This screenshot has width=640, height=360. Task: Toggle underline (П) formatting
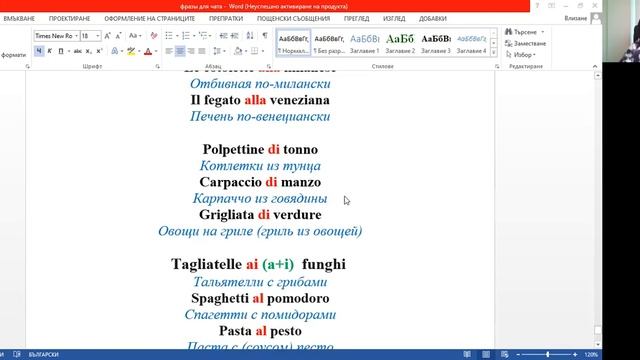(x=60, y=51)
